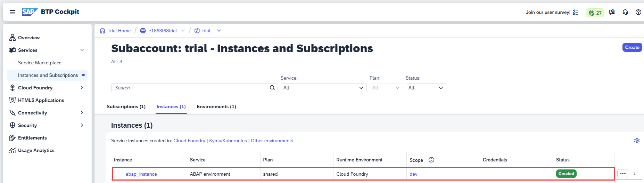Switch to the Environments (1) tab

click(x=216, y=106)
